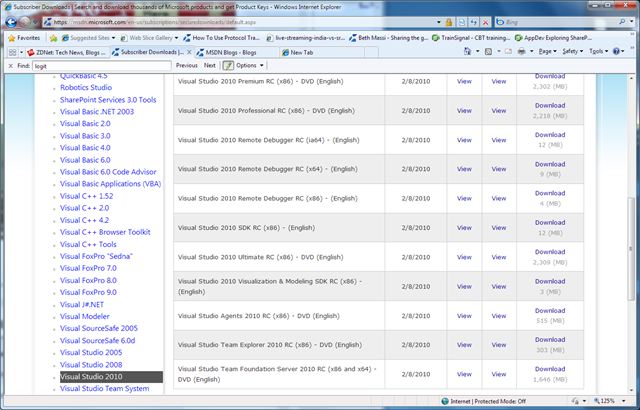This screenshot has height=410, width=640.
Task: Click the Stop loading red X icon
Action: point(485,22)
